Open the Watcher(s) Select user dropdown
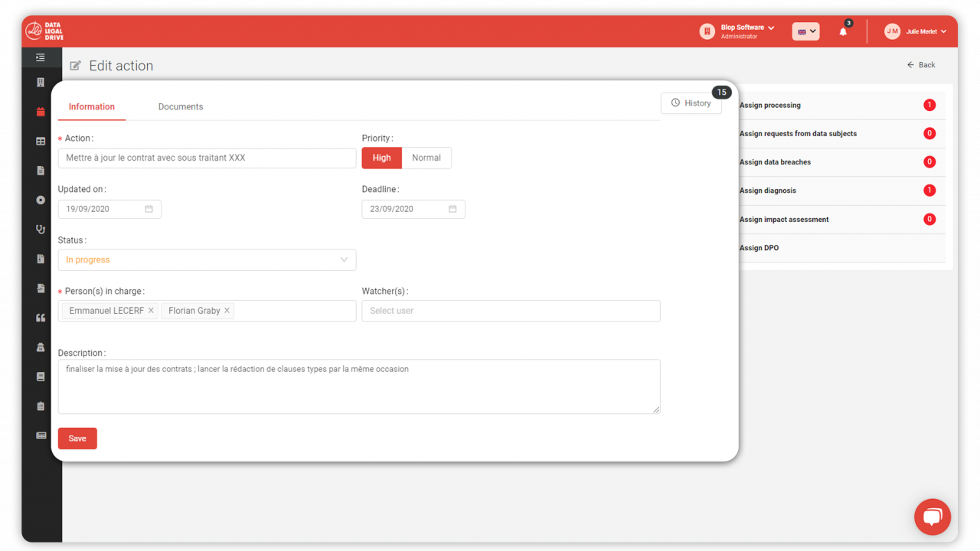 (x=511, y=311)
